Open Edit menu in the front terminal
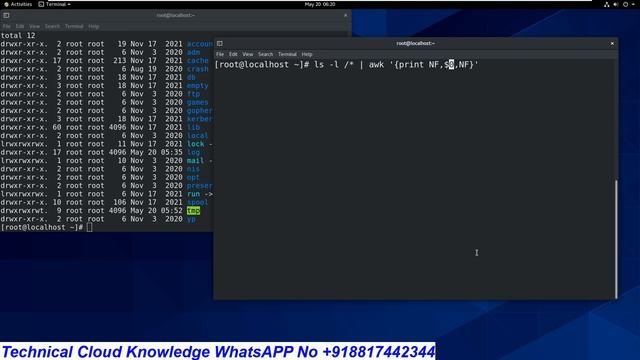The image size is (640, 360). tap(233, 54)
